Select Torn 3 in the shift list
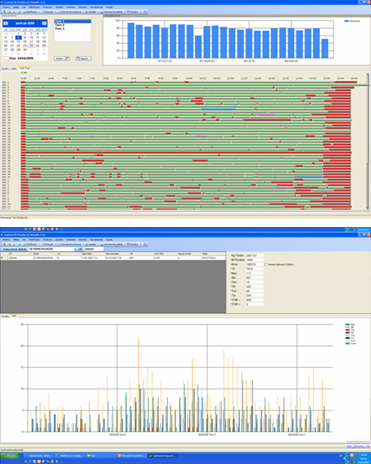371x464 pixels. click(x=73, y=29)
